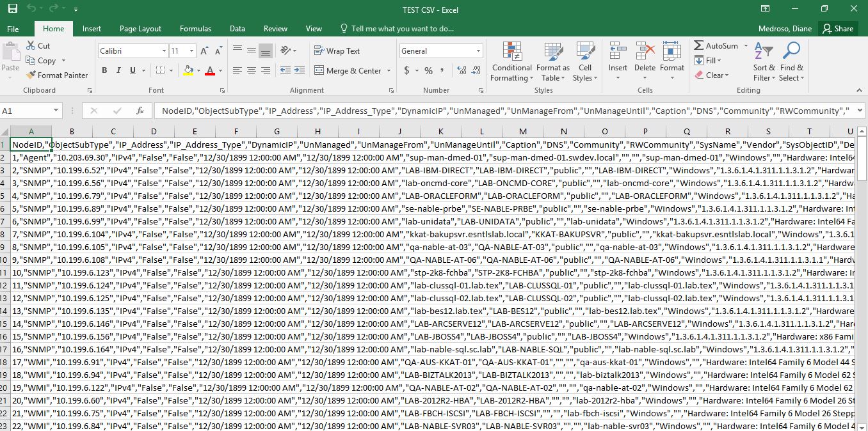The image size is (868, 431).
Task: Select column header D
Action: pos(154,131)
